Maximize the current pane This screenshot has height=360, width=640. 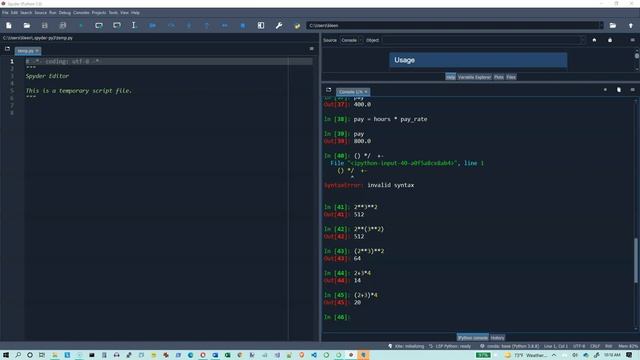(261, 25)
